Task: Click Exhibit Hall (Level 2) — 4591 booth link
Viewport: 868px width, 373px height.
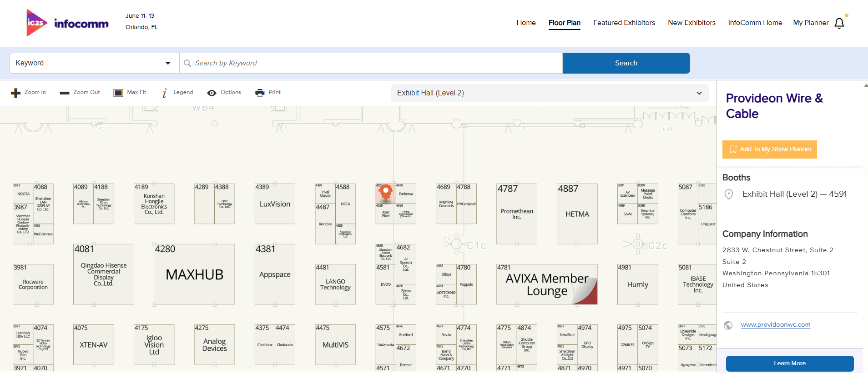Action: click(794, 194)
